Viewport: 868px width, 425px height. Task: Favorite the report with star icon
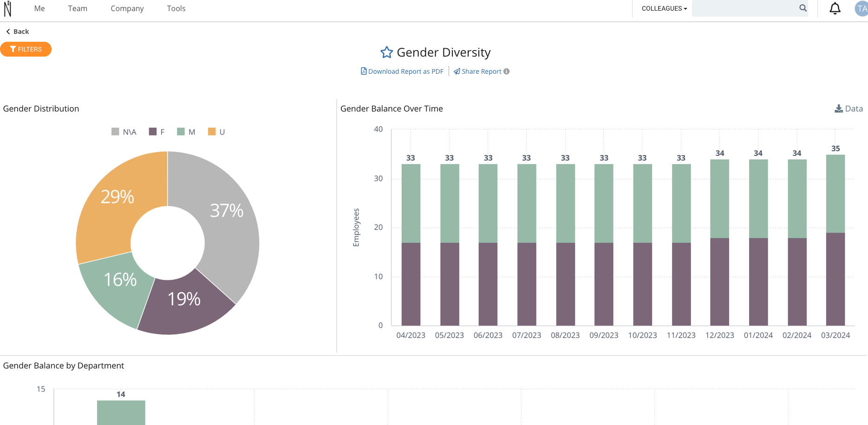pos(386,52)
